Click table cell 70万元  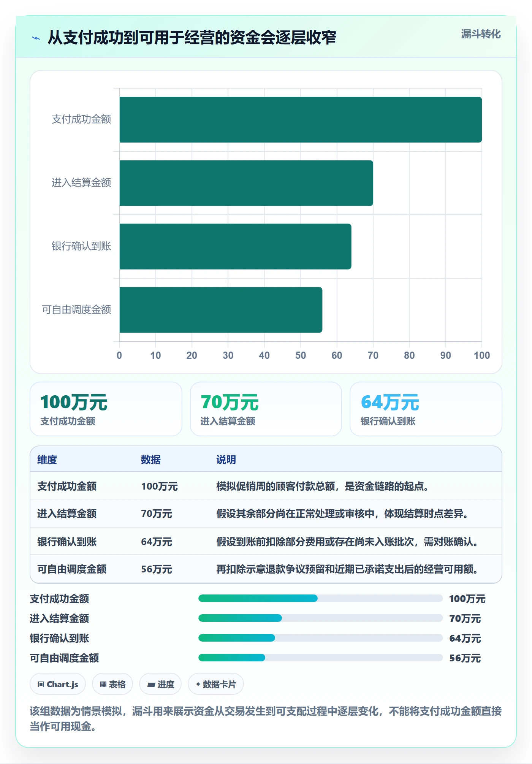coord(157,514)
